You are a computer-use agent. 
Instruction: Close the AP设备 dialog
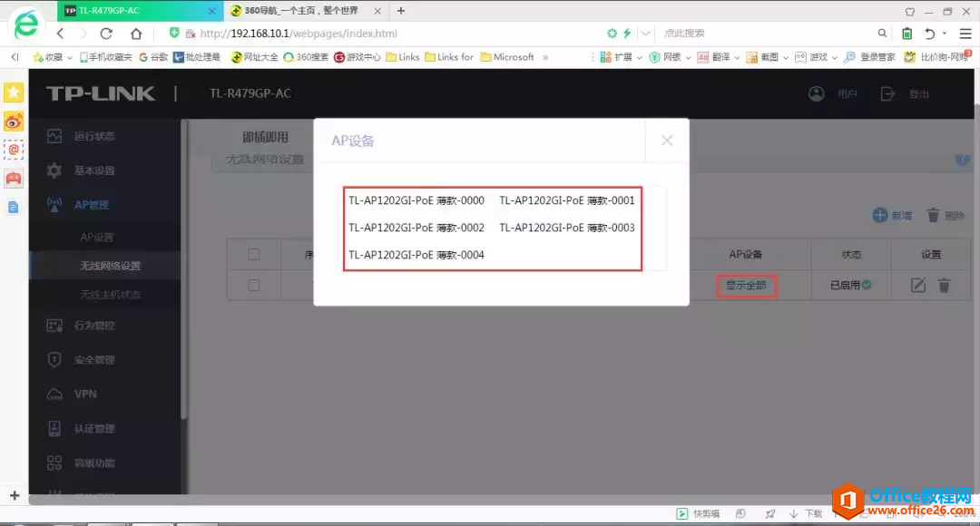point(667,141)
